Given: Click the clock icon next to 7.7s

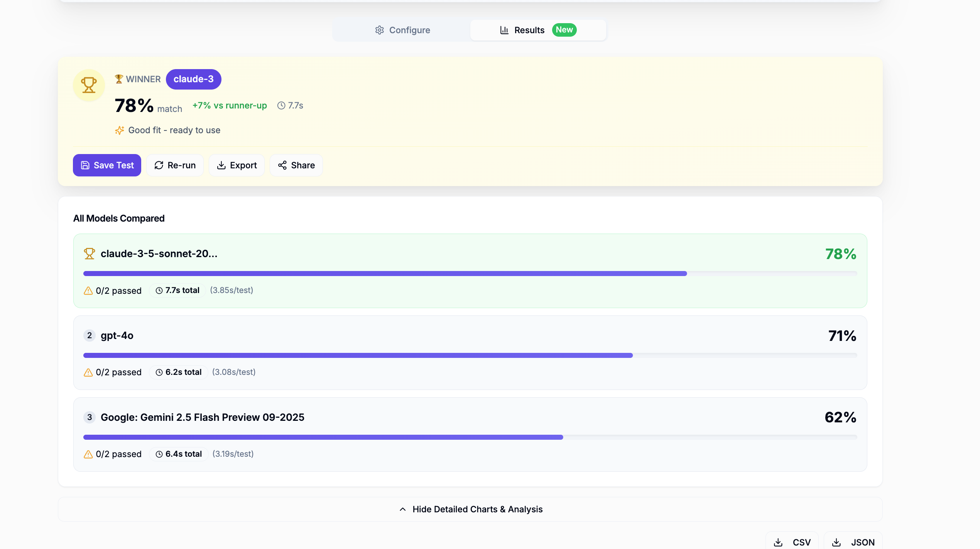Looking at the screenshot, I should [x=281, y=105].
